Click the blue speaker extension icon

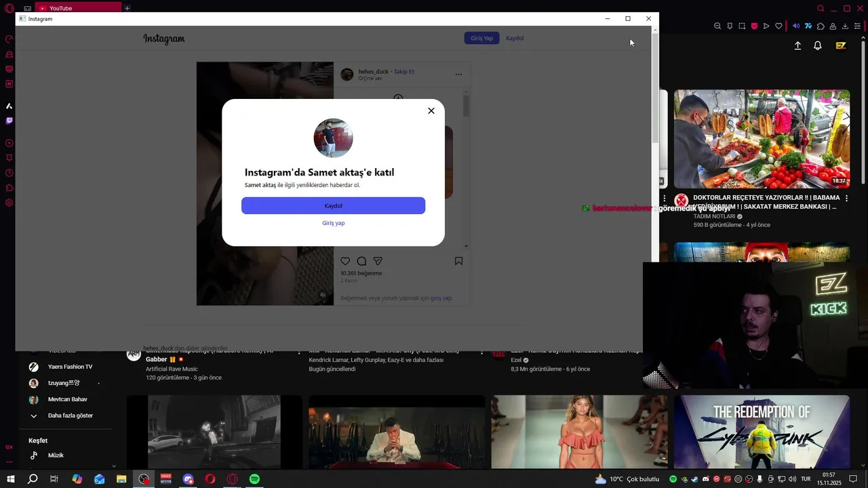coord(796,26)
